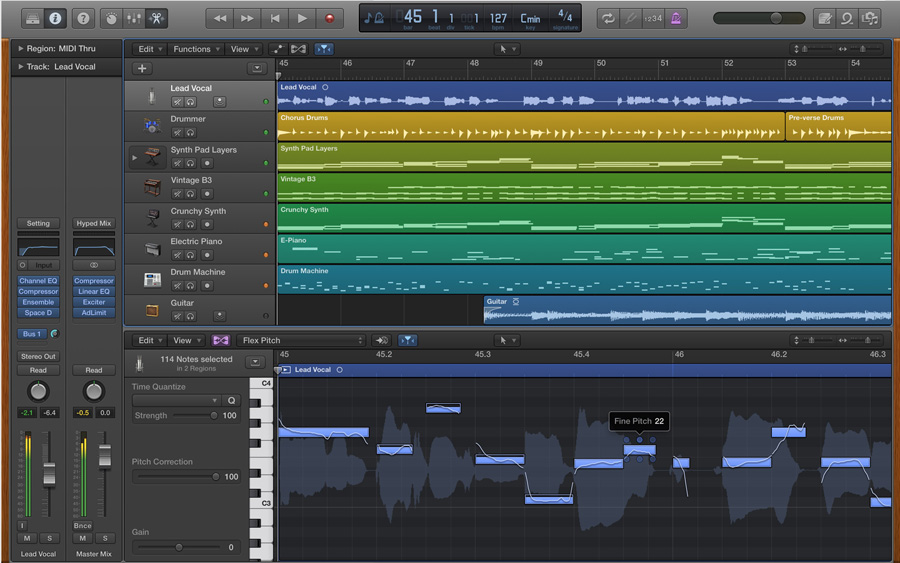
Task: Click the purple Flex icon in the editor
Action: click(221, 340)
